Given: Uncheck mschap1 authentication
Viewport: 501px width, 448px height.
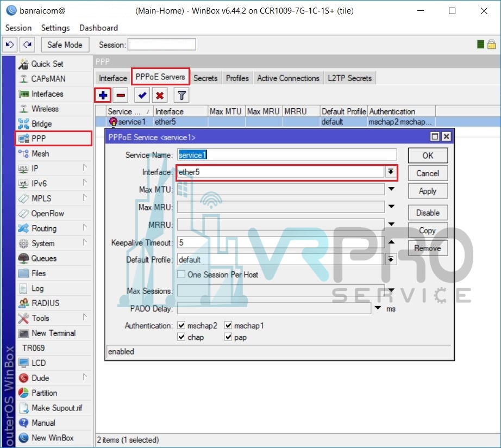Looking at the screenshot, I should click(228, 326).
